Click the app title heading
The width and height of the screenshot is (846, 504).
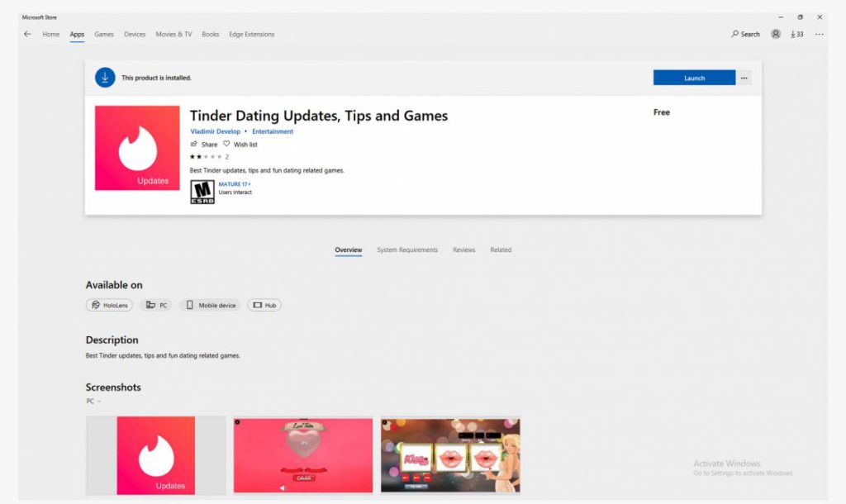click(x=319, y=116)
